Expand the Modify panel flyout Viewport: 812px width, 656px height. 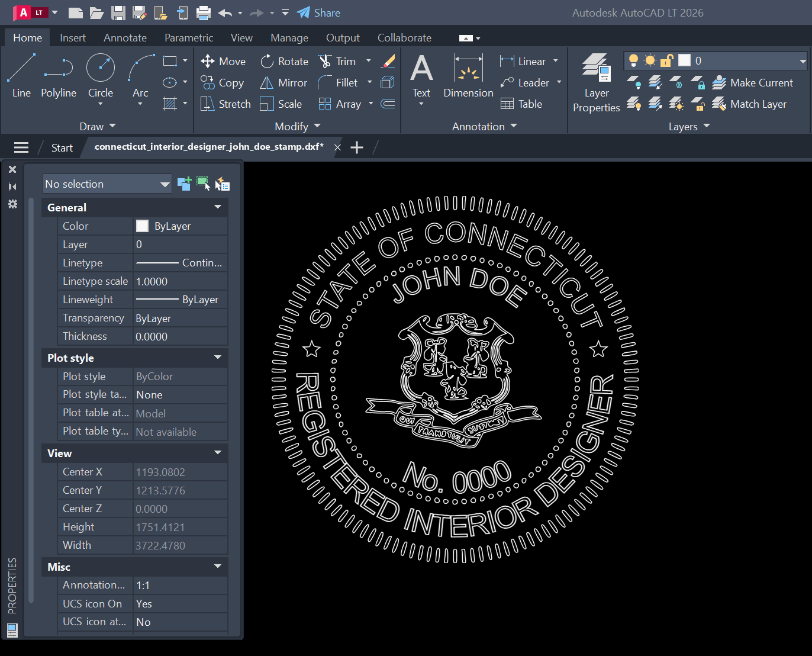tap(298, 126)
